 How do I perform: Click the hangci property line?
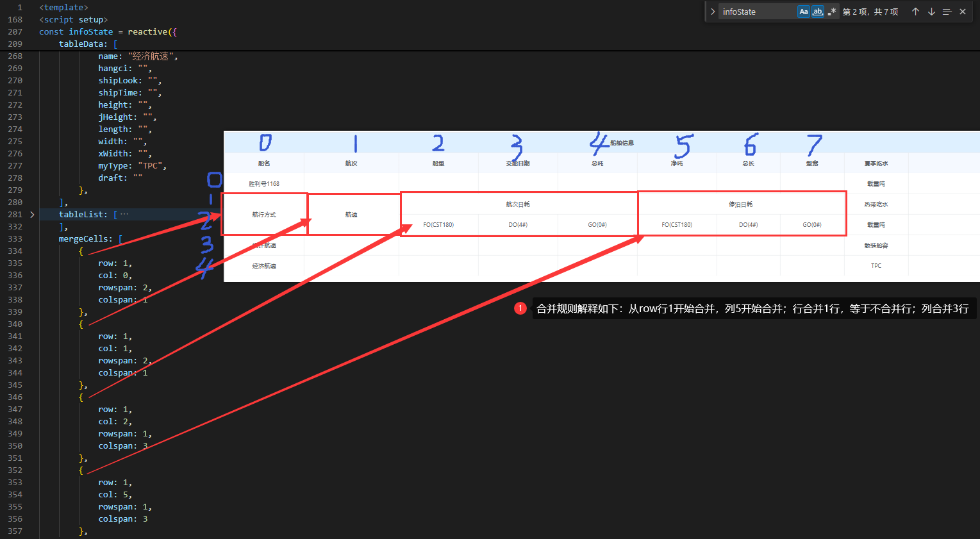point(125,69)
